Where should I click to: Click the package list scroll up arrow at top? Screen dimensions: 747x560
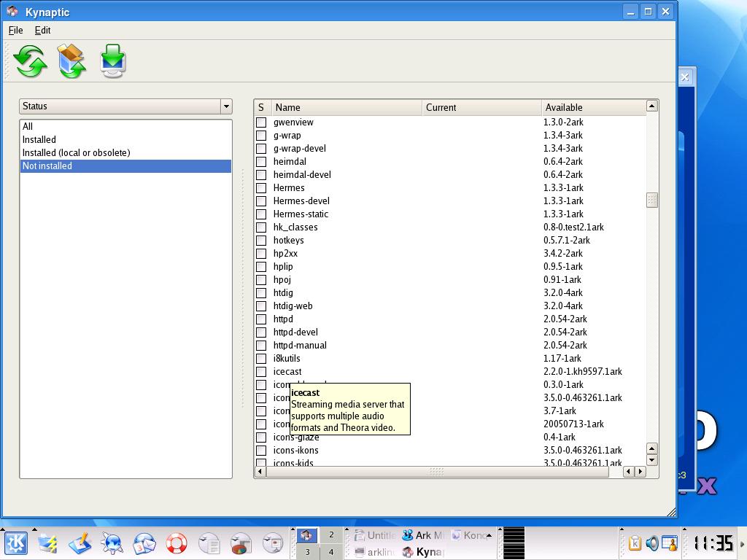tap(651, 106)
